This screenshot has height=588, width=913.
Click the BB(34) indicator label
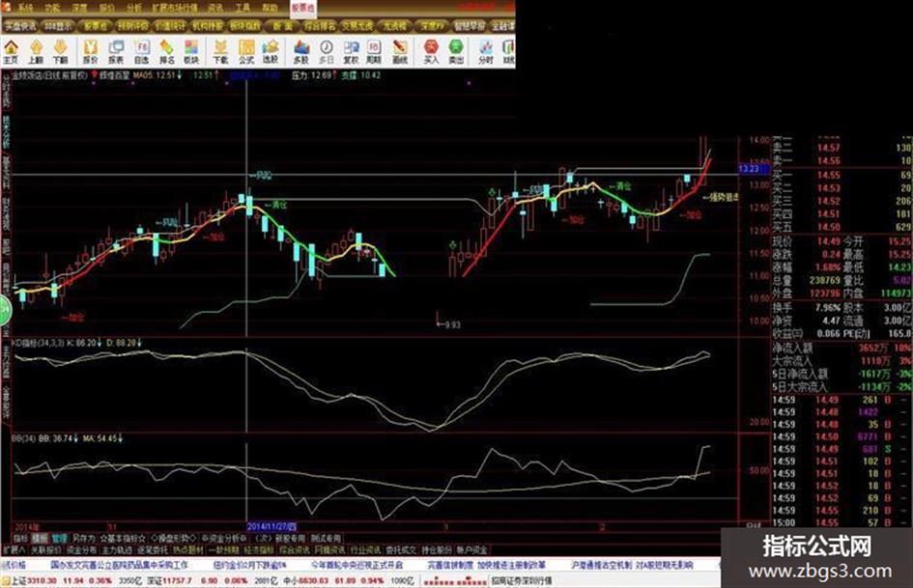(24, 437)
